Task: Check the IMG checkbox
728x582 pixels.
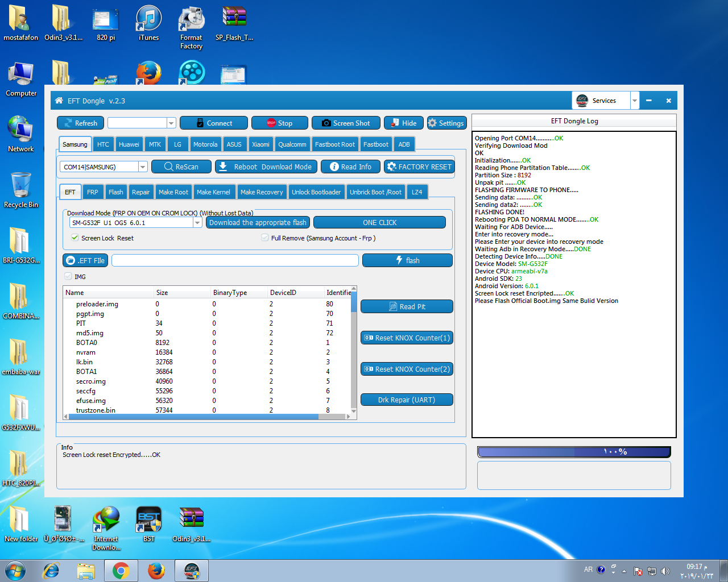Action: 68,277
